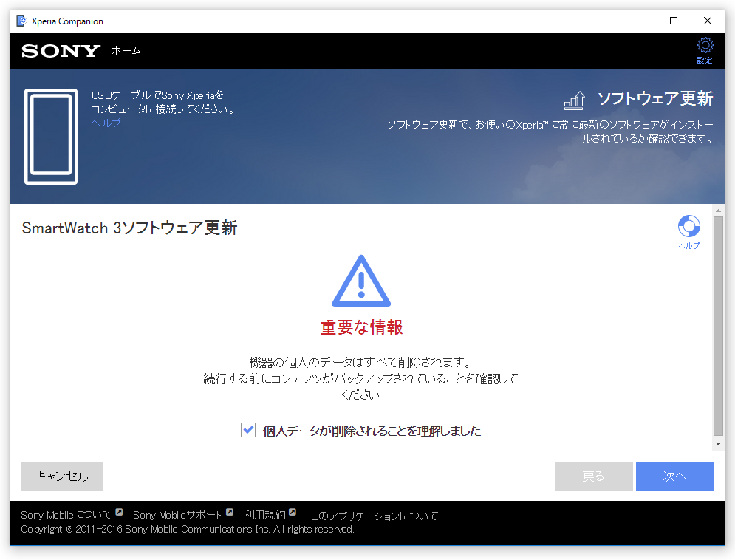This screenshot has height=560, width=735.
Task: Open the ヘルプ link under USB instructions
Action: click(106, 123)
